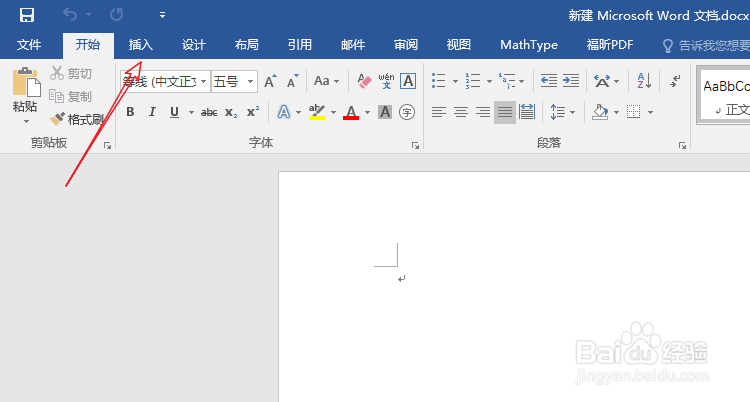Click the Justify alignment icon
Image resolution: width=750 pixels, height=402 pixels.
505,112
